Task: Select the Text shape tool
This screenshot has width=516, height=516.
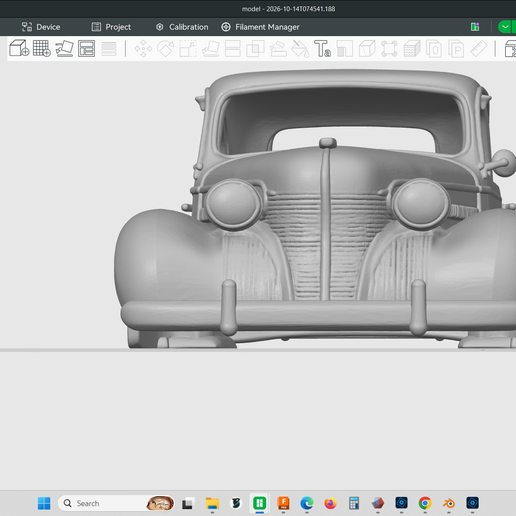Action: tap(322, 49)
